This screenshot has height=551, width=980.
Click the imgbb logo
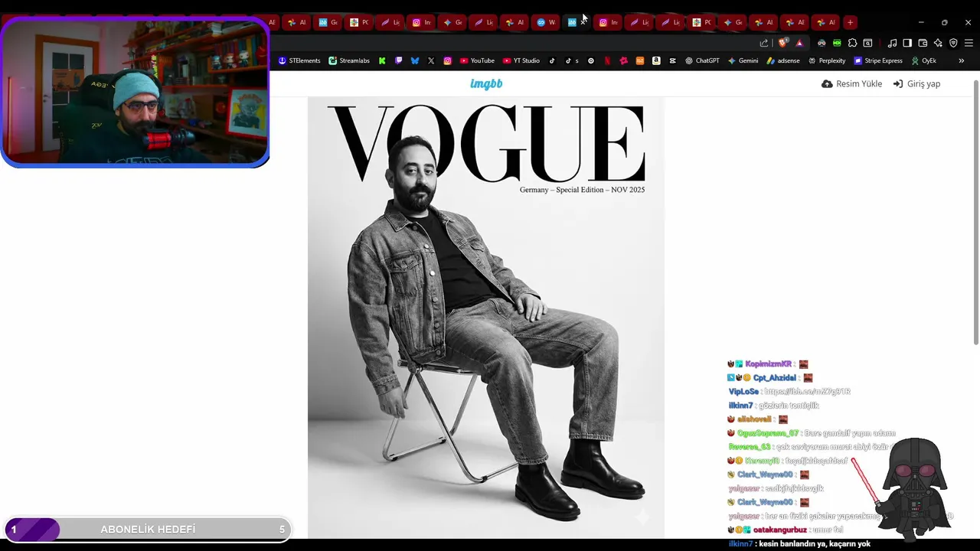point(486,83)
